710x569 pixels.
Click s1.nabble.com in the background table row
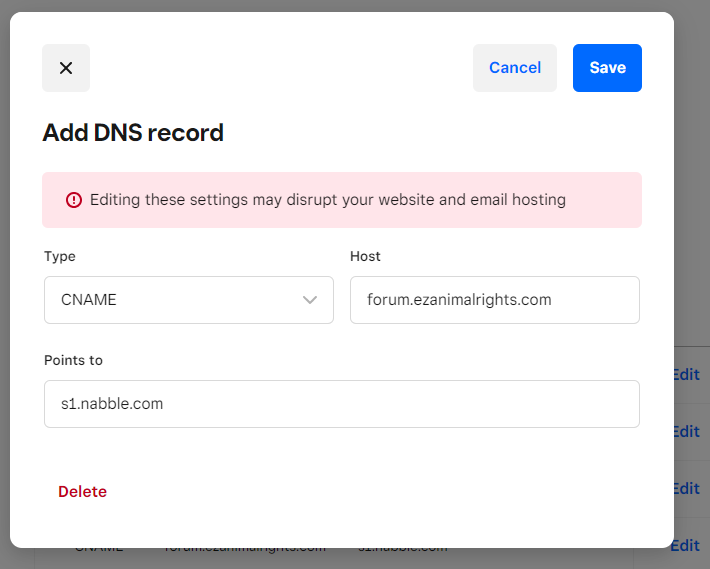coord(403,548)
